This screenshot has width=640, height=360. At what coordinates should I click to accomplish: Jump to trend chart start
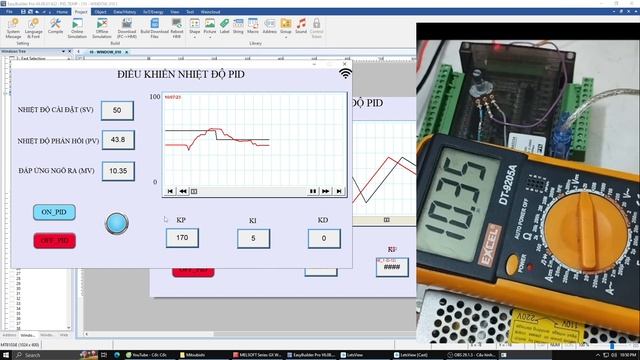(x=170, y=191)
